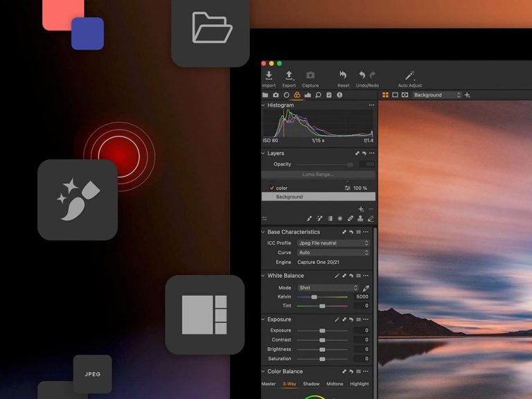Switch to grid multi-view icon
The width and height of the screenshot is (532, 399).
pyautogui.click(x=385, y=95)
